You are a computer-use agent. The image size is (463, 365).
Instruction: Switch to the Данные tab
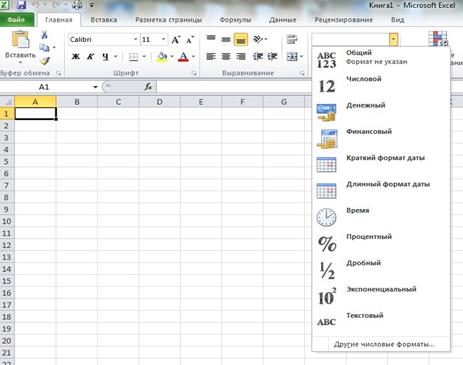point(283,20)
